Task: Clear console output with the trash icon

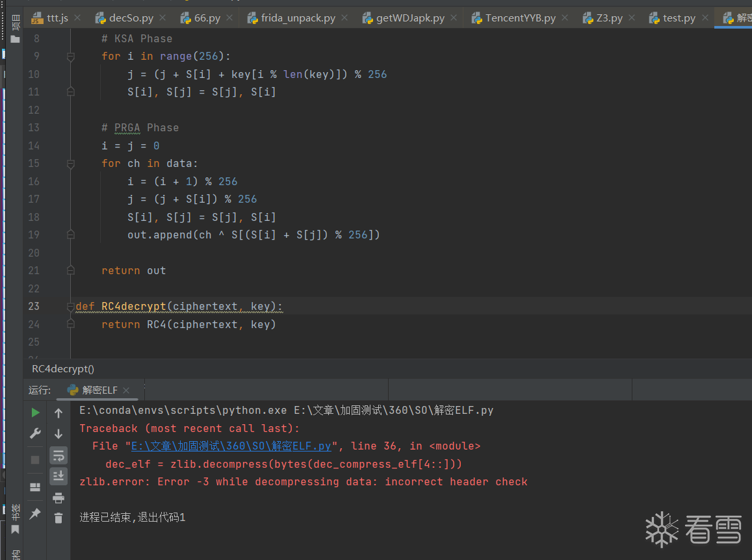Action: tap(58, 518)
